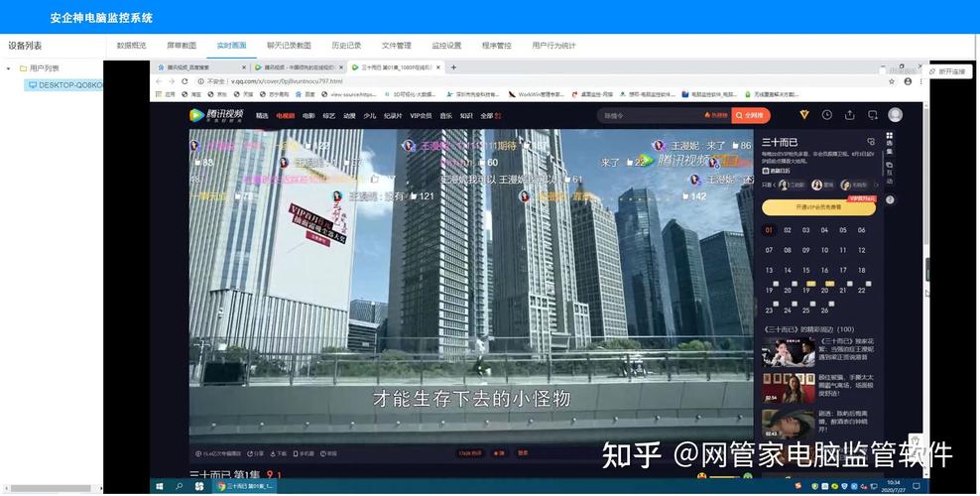Expand the 全部 categories menu
Image resolution: width=980 pixels, height=496 pixels.
491,115
